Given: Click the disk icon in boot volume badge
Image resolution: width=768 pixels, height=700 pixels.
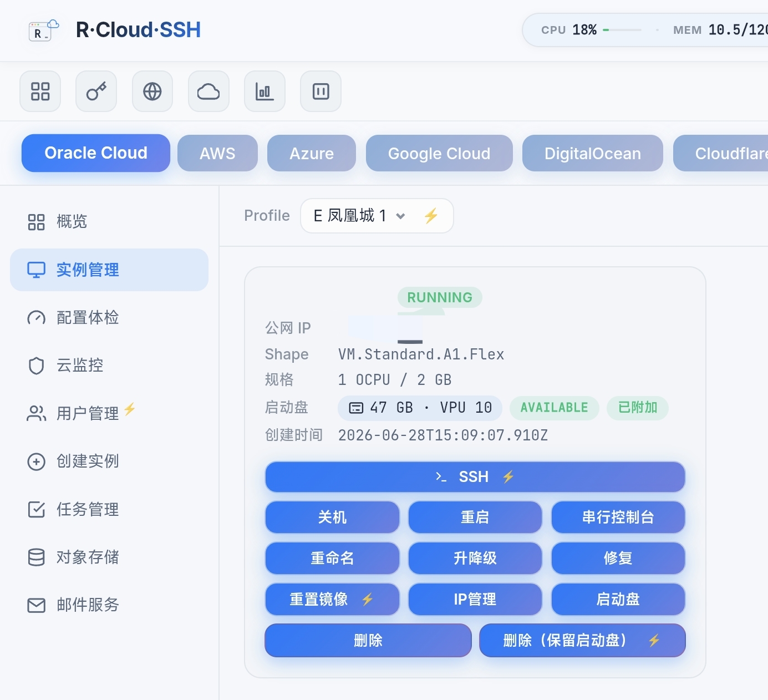Looking at the screenshot, I should 356,408.
